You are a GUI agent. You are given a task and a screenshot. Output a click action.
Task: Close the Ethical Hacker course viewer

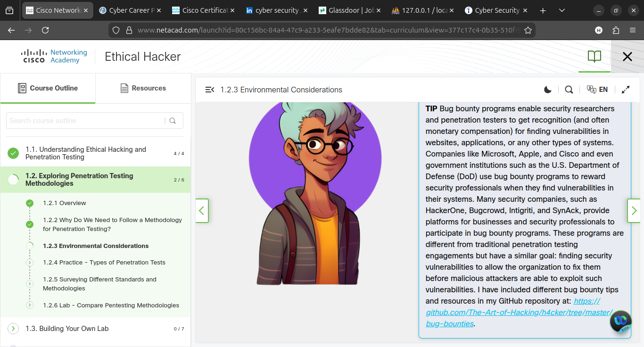pos(627,57)
